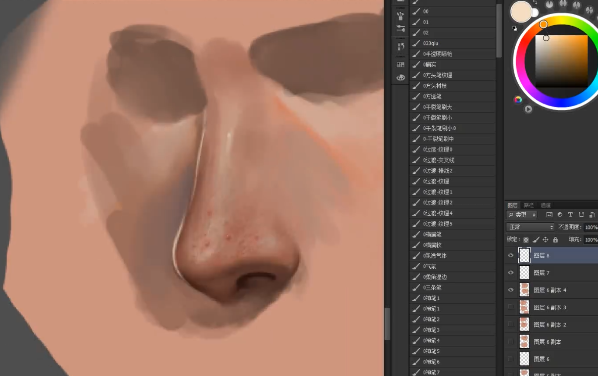Click the rainbow color wheel settings icon
598x376 pixels.
click(x=518, y=100)
